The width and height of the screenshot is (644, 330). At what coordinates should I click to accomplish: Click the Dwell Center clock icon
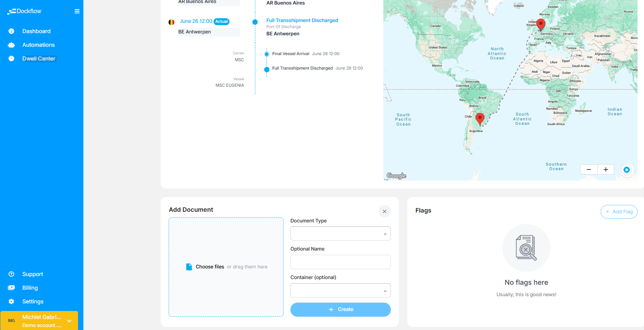pyautogui.click(x=11, y=59)
